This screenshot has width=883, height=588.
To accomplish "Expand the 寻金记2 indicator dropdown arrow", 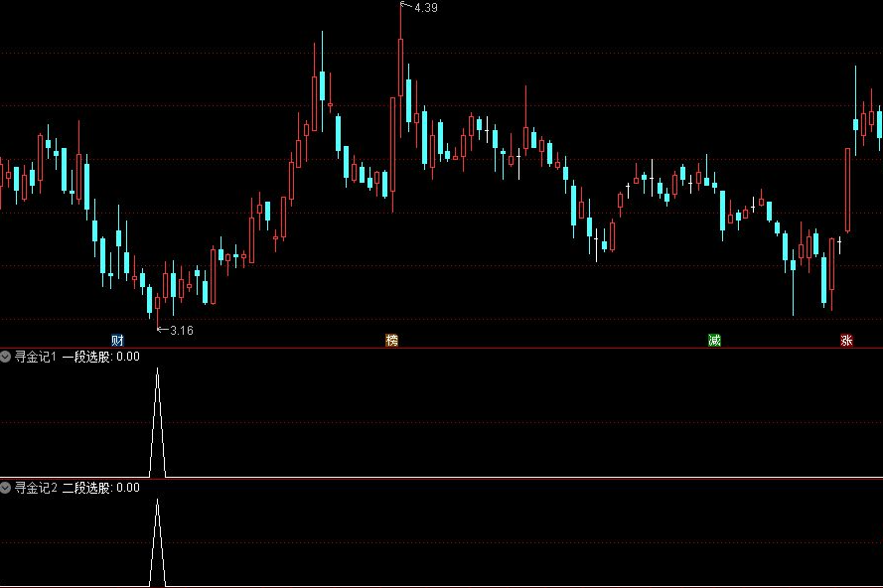I will (x=6, y=488).
